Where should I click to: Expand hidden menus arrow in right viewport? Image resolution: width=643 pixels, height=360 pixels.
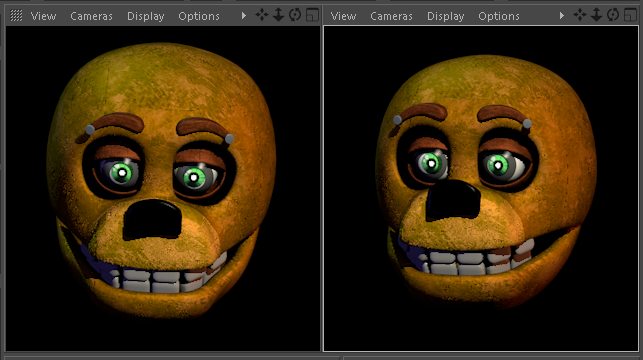point(562,16)
